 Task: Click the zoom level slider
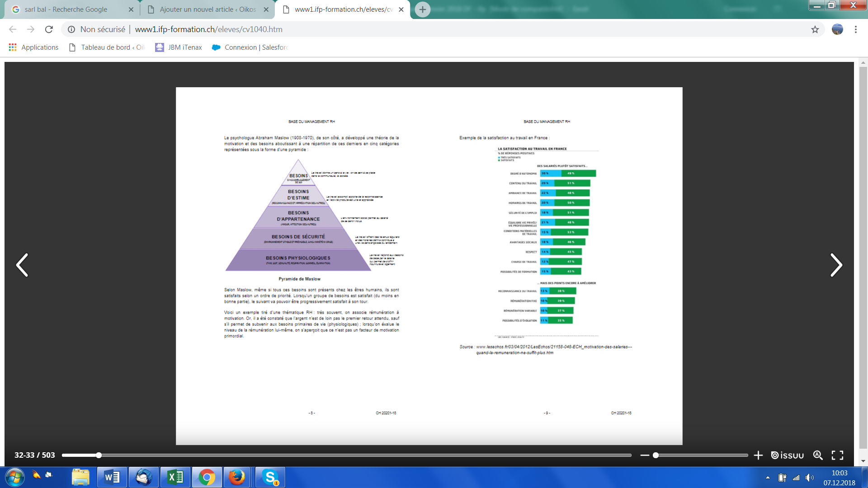(x=701, y=455)
